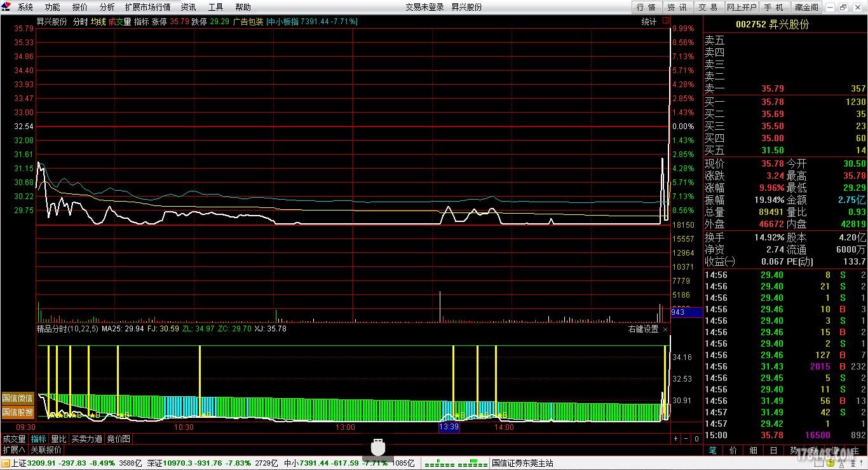Open the 资讯 menu in the menu bar
Viewport: 868px width, 470px height.
coord(188,7)
